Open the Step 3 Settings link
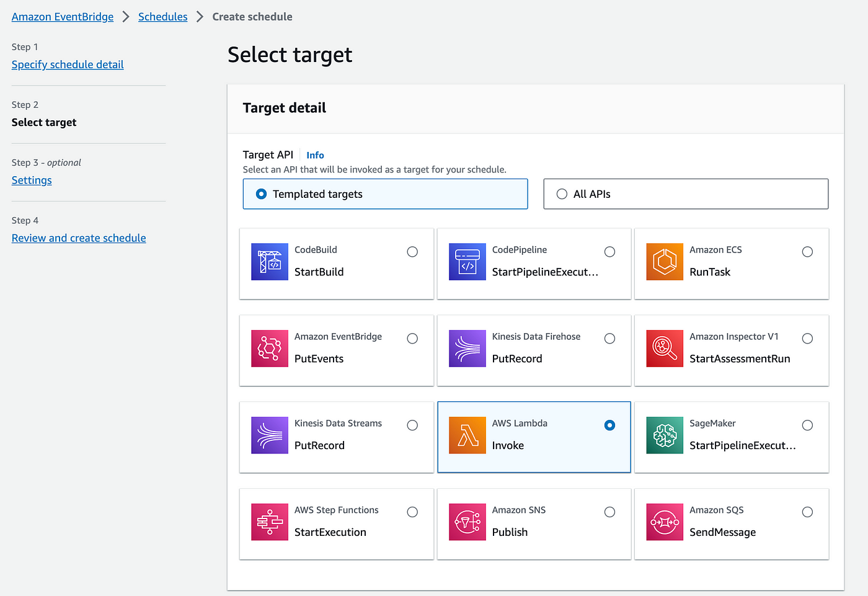 (32, 180)
